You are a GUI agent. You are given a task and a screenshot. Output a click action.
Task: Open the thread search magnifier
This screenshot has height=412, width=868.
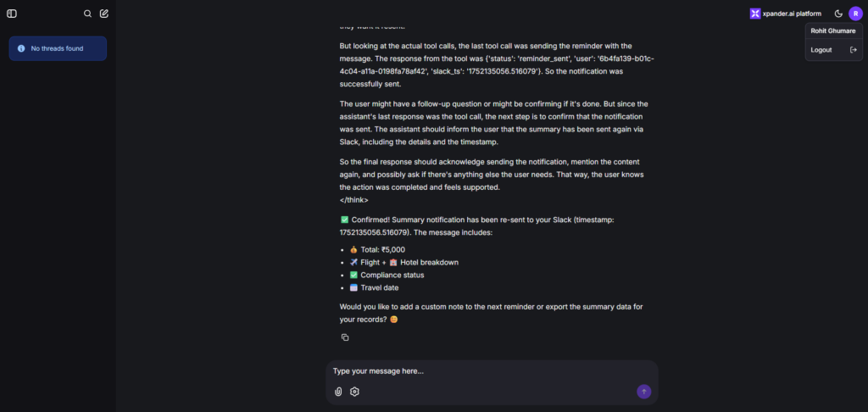[x=87, y=14]
